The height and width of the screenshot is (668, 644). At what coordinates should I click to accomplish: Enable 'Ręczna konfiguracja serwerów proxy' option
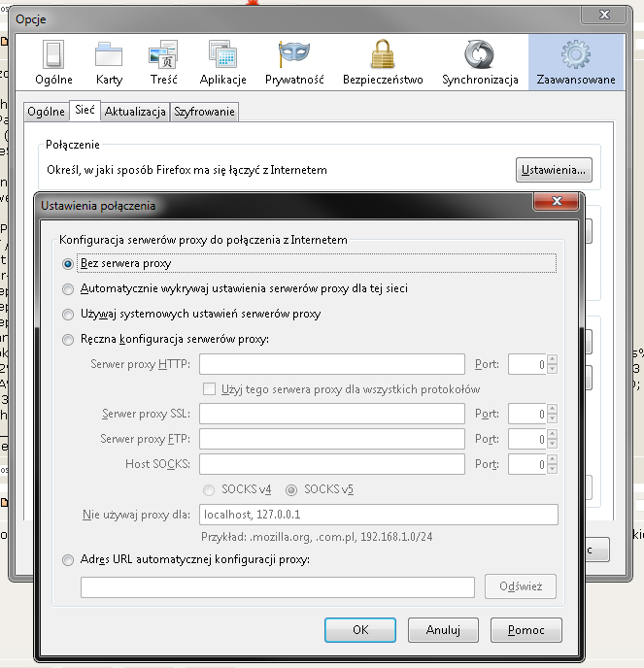tap(68, 340)
